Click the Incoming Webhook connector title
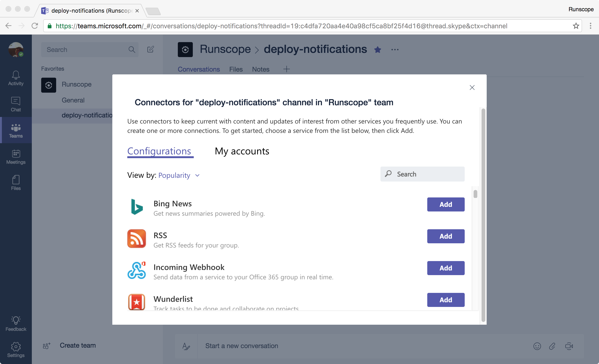599x364 pixels. 189,267
